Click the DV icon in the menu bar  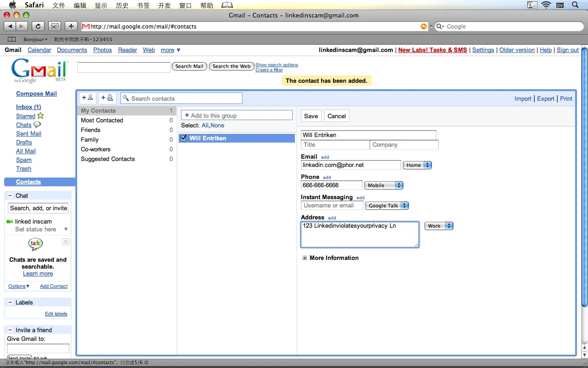click(x=560, y=5)
